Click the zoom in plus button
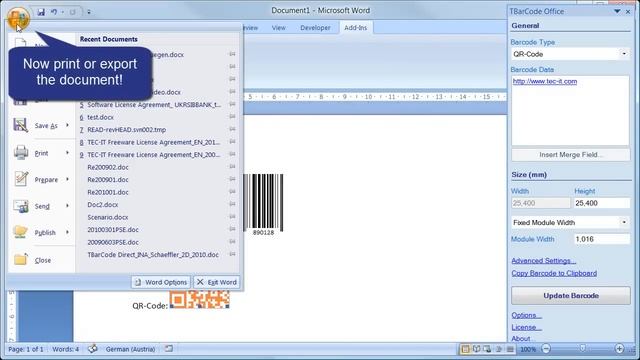 tap(619, 348)
